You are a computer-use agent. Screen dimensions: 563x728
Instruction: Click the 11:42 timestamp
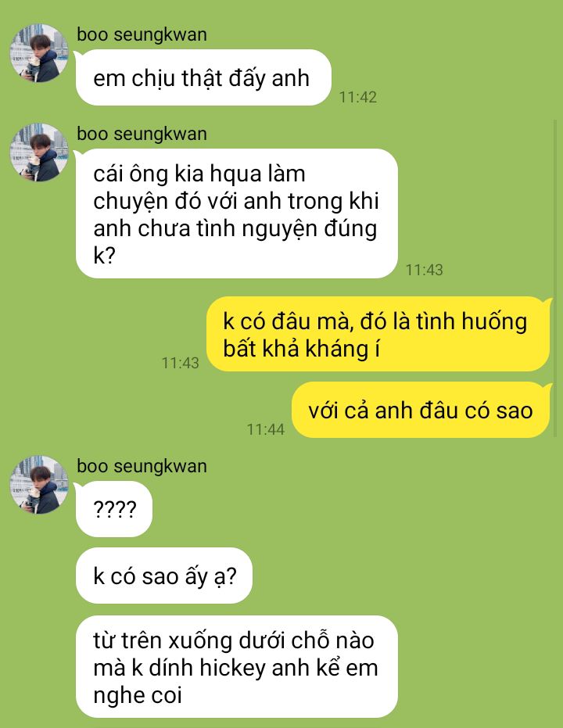coord(358,97)
